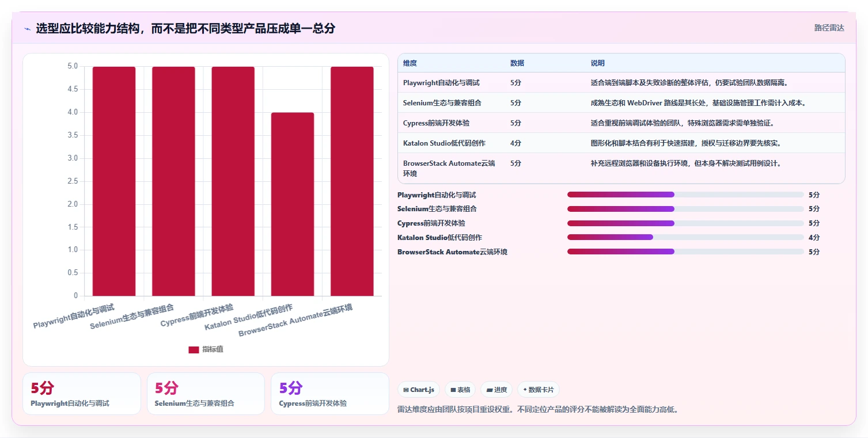Click the footnote starting 雷达维度应由团队
This screenshot has height=438, width=868.
[x=538, y=410]
